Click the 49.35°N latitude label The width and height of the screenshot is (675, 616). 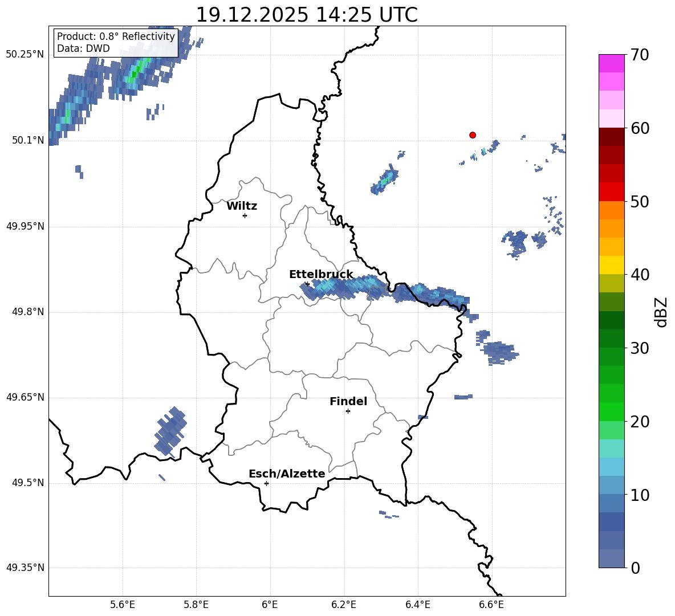(25, 568)
